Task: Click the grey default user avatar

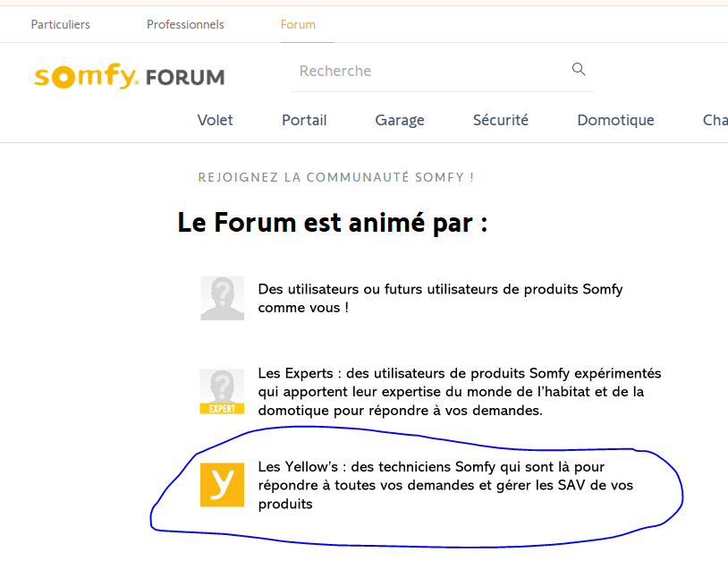Action: [x=222, y=298]
